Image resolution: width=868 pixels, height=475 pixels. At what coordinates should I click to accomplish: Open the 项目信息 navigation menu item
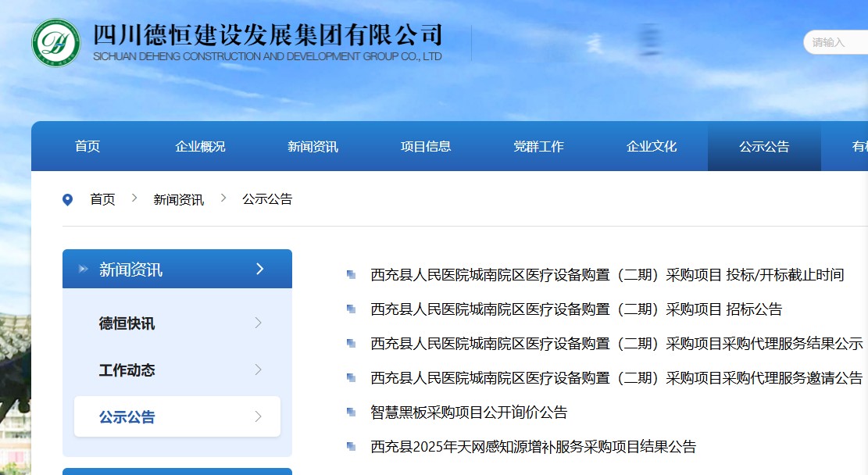(426, 146)
